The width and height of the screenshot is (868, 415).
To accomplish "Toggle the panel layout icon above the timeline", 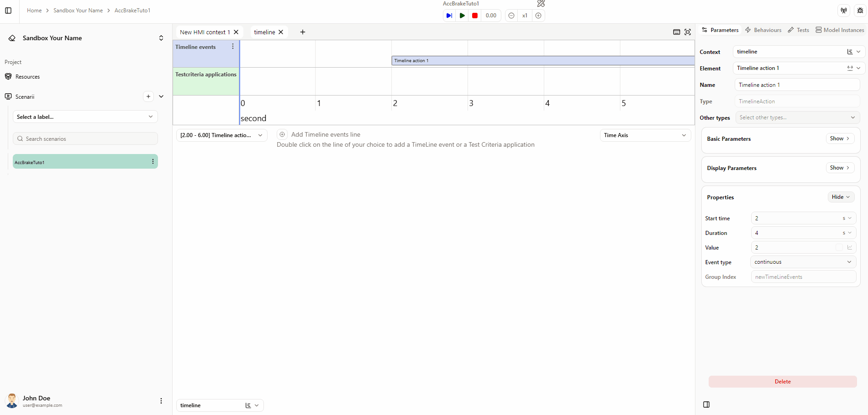I will (676, 32).
